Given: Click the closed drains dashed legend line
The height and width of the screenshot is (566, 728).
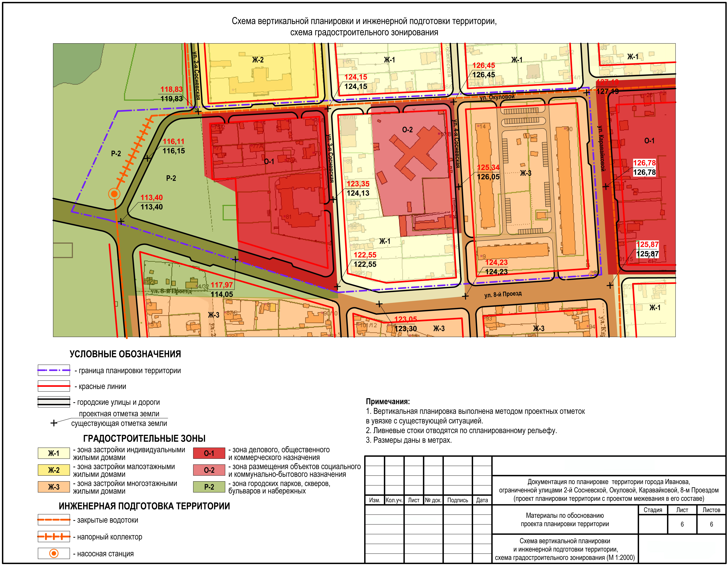Looking at the screenshot, I should (54, 520).
